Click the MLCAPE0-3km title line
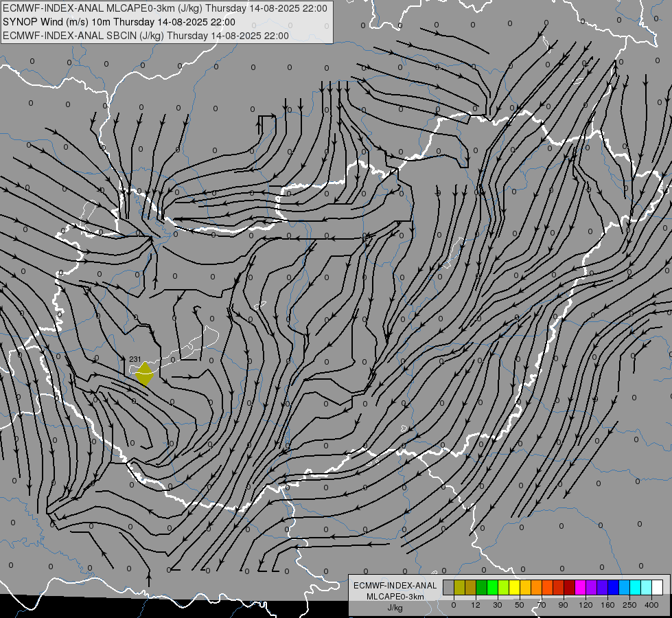The width and height of the screenshot is (672, 618). click(165, 8)
